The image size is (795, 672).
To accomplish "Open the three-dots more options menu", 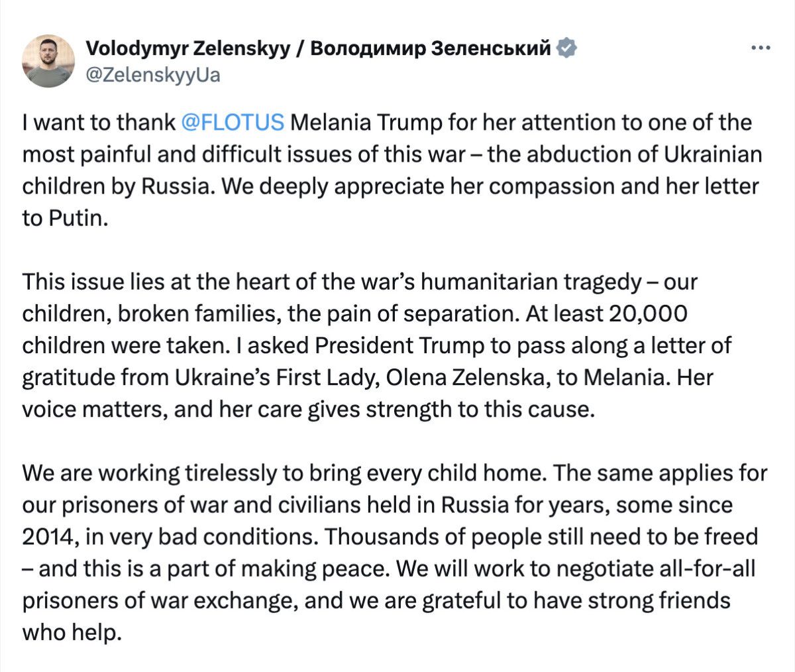I will tap(759, 48).
